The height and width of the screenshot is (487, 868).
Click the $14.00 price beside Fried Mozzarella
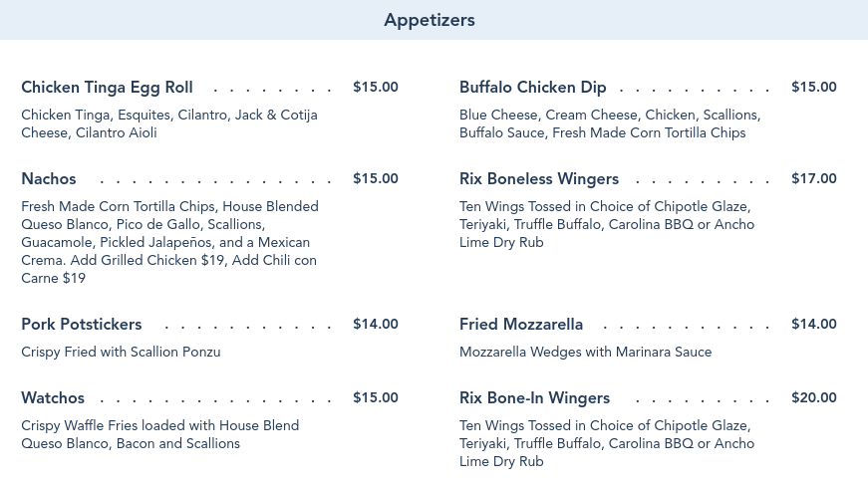[814, 325]
